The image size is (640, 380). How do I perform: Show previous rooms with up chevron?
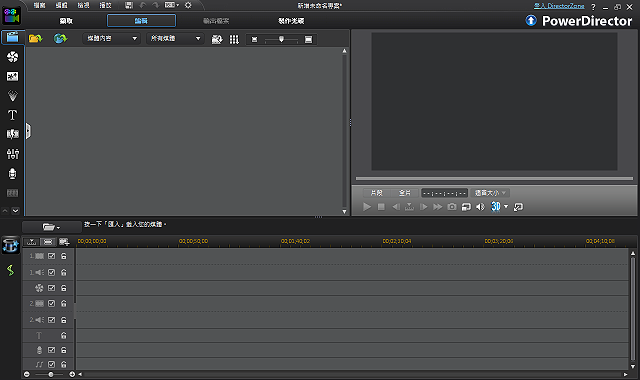[5, 211]
